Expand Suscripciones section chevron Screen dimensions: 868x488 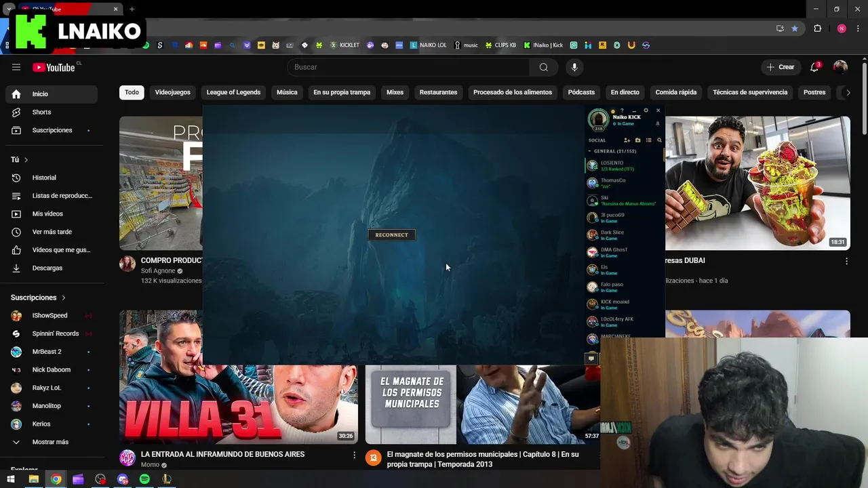[x=64, y=298]
